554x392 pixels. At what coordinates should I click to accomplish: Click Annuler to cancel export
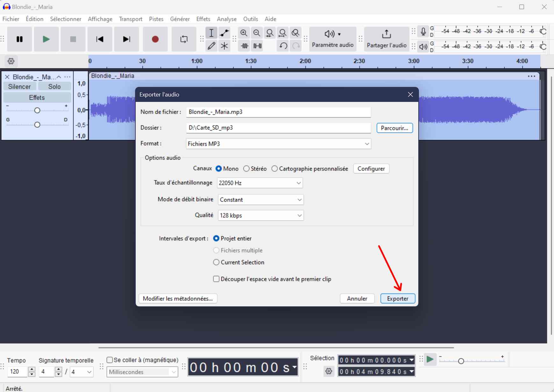tap(357, 299)
